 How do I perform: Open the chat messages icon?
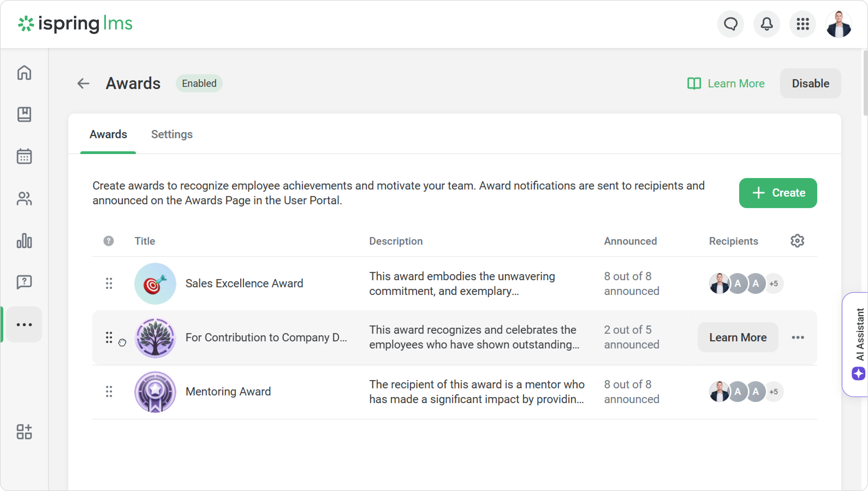tap(730, 24)
